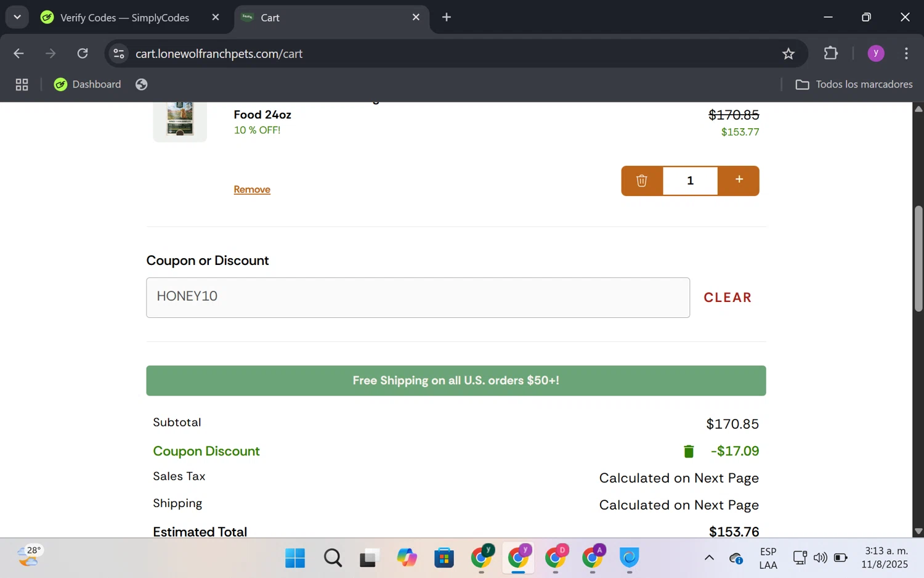Clear the applied coupon code
The width and height of the screenshot is (924, 578).
(727, 298)
